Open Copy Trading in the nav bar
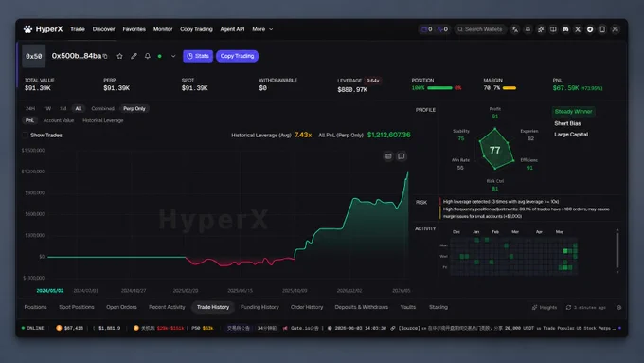The image size is (644, 363). 196,29
